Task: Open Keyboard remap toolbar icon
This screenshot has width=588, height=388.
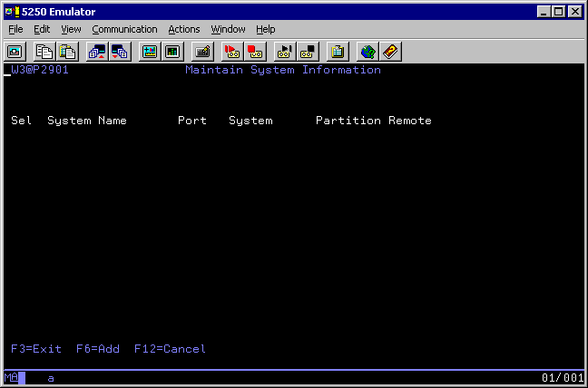Action: [202, 52]
